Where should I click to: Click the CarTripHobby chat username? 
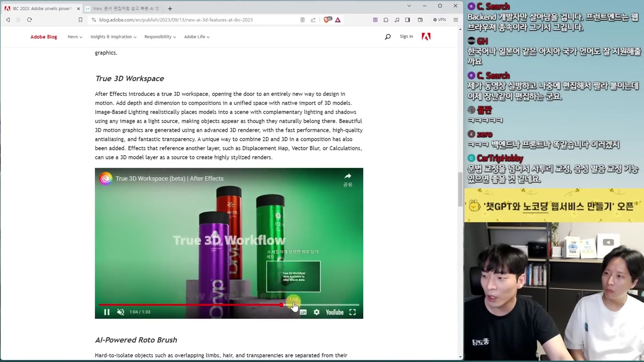click(x=500, y=158)
